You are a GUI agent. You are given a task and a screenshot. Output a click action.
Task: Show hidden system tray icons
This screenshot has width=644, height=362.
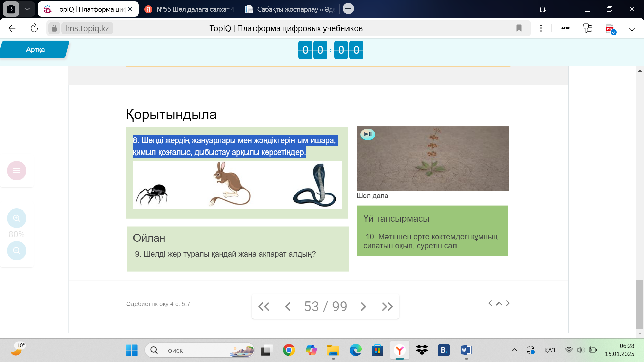[x=514, y=350]
